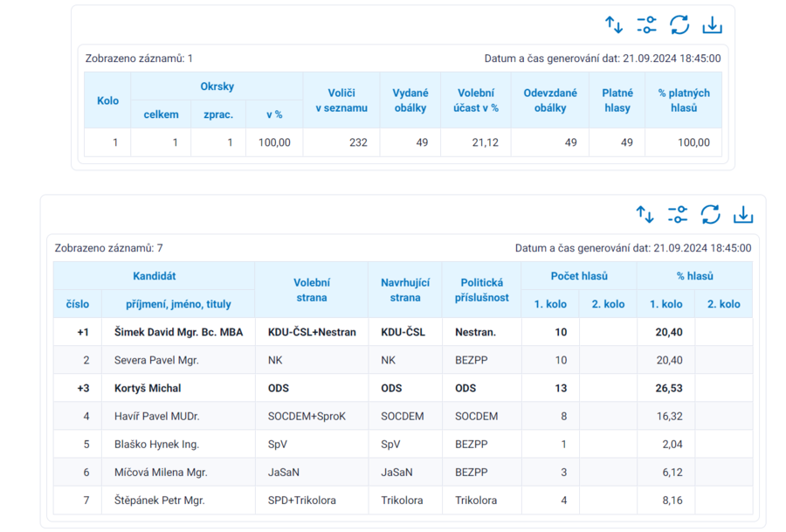Click the zprac. column header

point(218,114)
